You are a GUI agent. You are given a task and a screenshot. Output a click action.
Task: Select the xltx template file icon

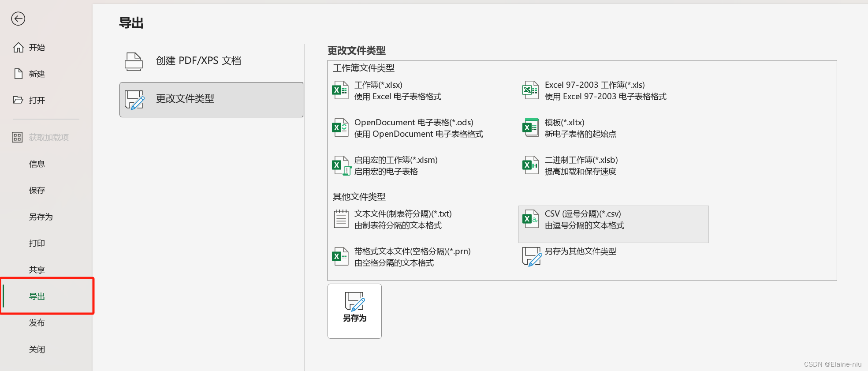[531, 128]
